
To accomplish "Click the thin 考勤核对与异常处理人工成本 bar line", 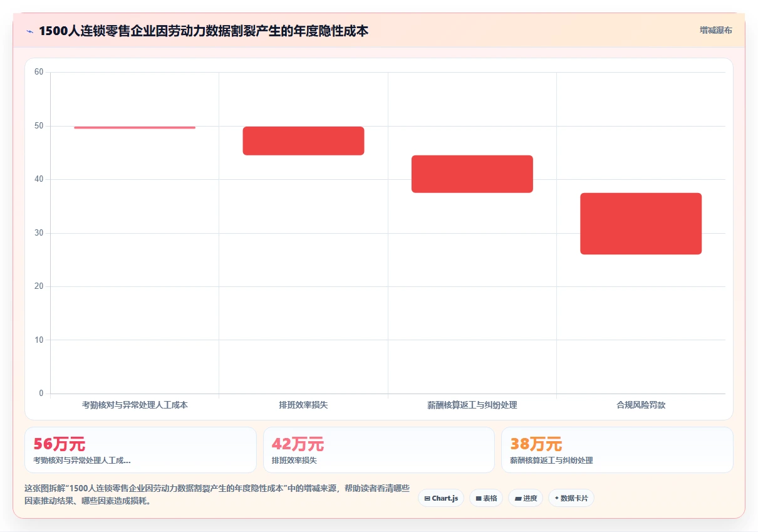I will [x=135, y=128].
